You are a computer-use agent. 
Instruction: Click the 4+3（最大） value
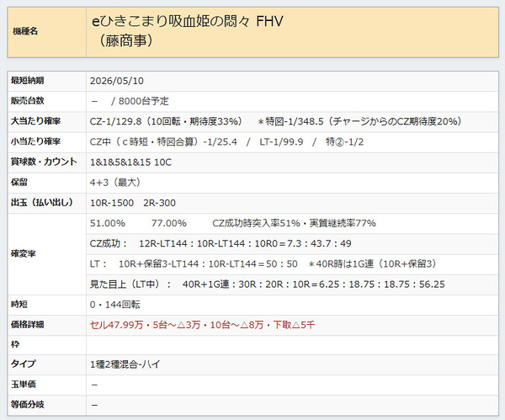115,183
